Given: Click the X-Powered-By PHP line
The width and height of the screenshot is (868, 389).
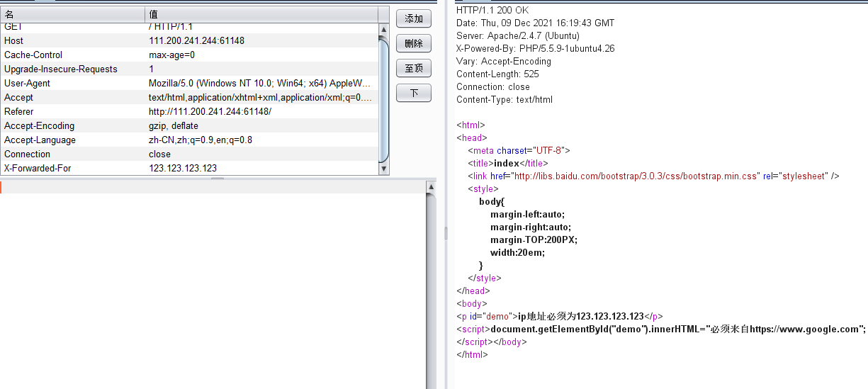Looking at the screenshot, I should pos(536,48).
